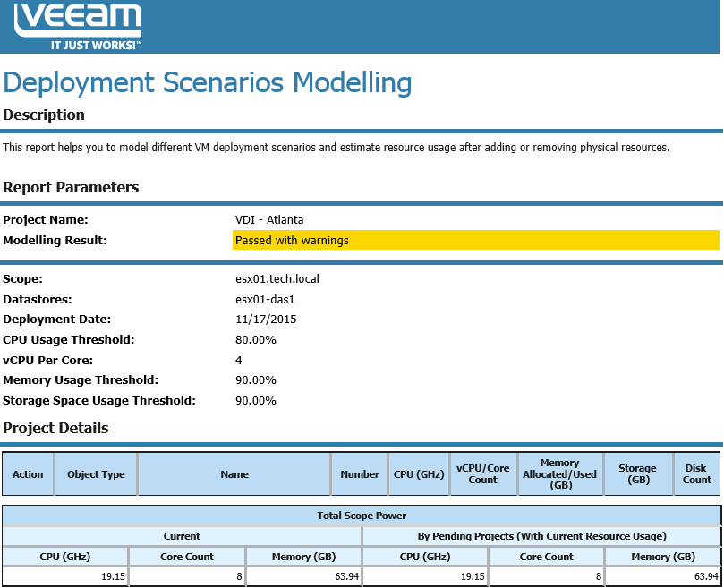Click the esx01.tech.local scope value
The width and height of the screenshot is (724, 588).
click(277, 279)
